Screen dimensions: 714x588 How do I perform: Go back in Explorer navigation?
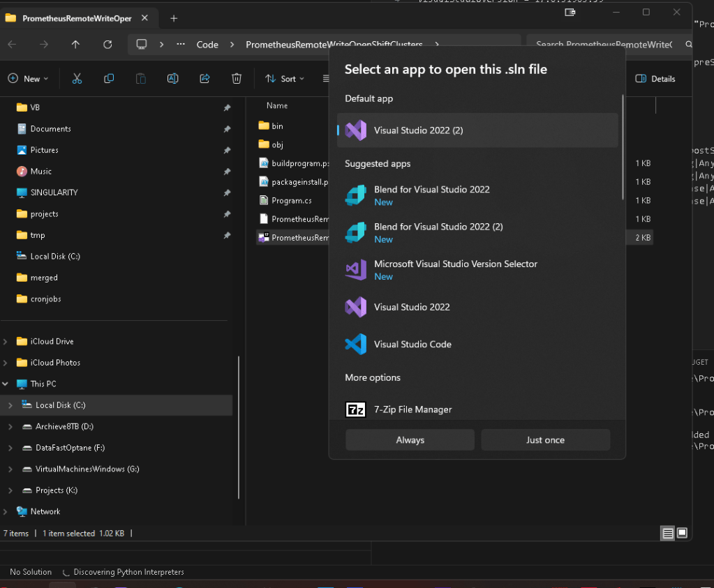(13, 45)
